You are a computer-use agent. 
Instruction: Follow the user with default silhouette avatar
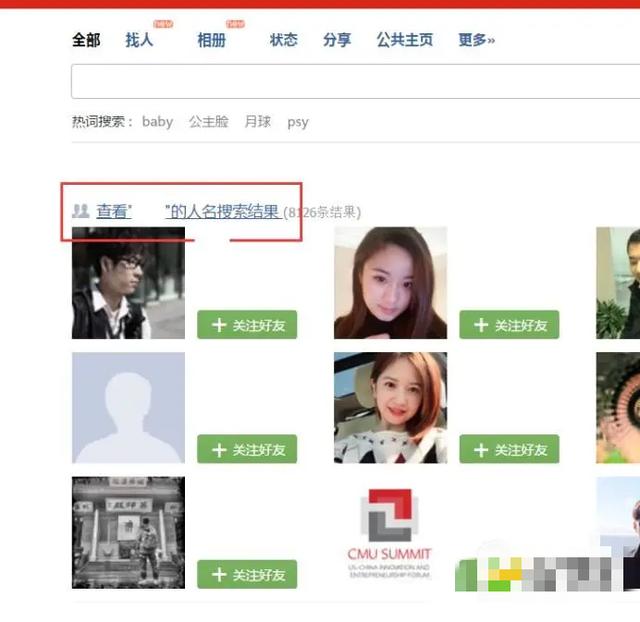[247, 449]
